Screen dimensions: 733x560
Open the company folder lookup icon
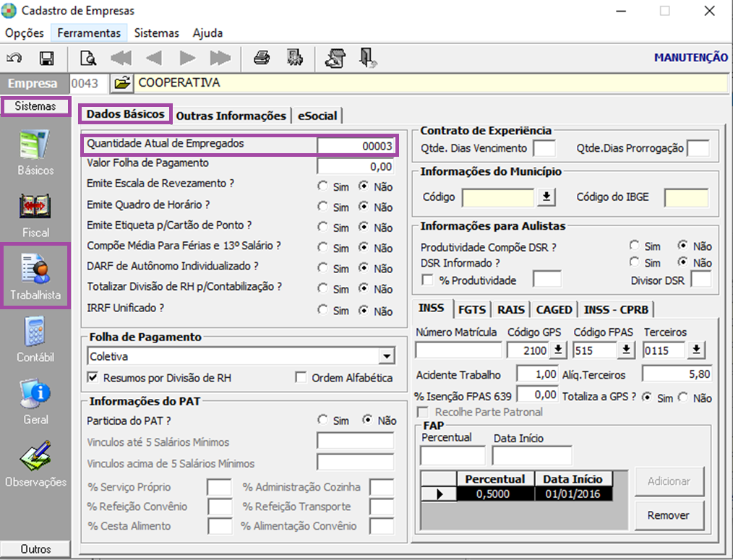click(x=122, y=83)
